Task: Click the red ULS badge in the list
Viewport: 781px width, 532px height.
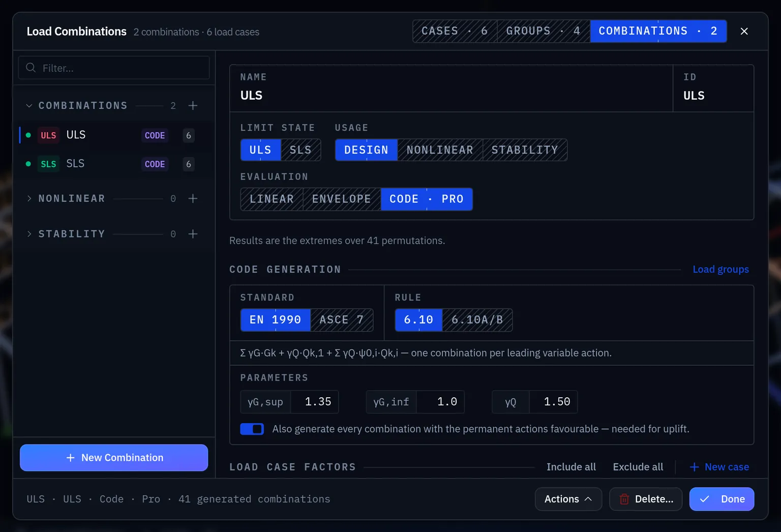Action: pyautogui.click(x=48, y=135)
